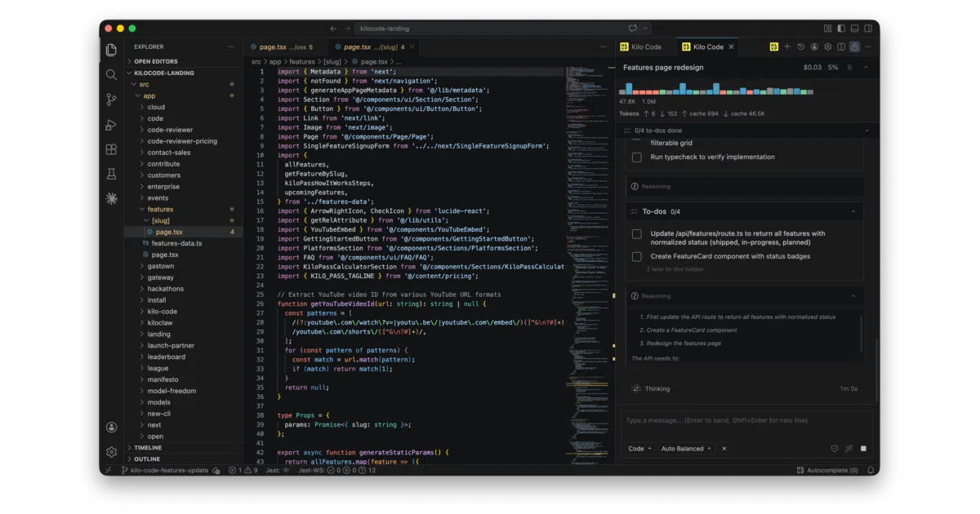Expand the TIMELINE section
This screenshot has height=514, width=980.
coord(183,448)
